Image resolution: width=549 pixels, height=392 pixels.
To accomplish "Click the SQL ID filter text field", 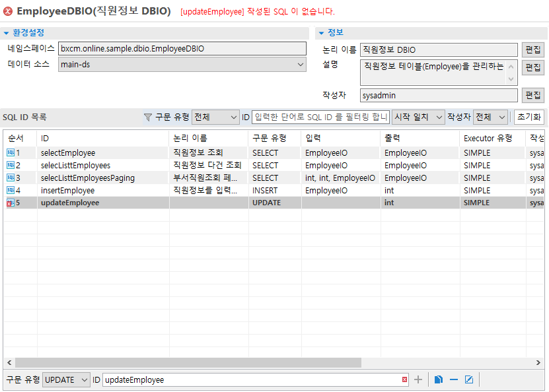I will tap(320, 117).
